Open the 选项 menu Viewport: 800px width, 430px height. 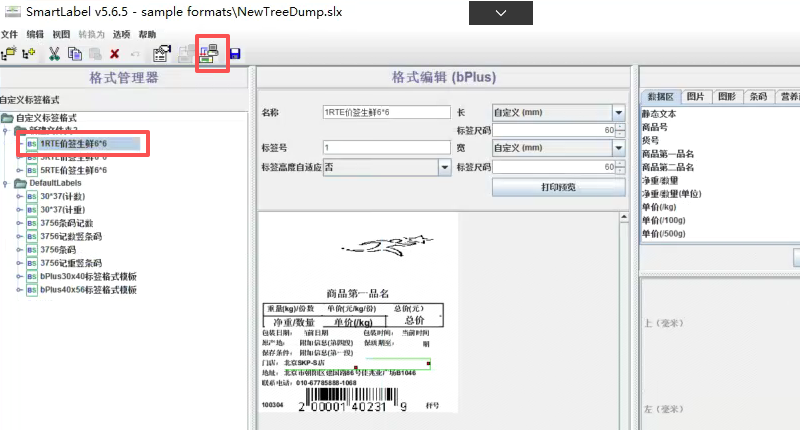pyautogui.click(x=121, y=34)
